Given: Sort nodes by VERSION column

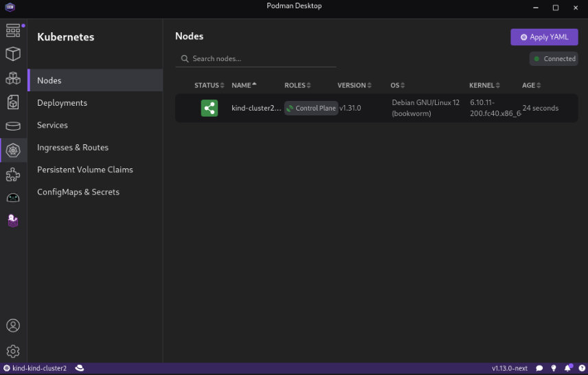Looking at the screenshot, I should click(354, 85).
